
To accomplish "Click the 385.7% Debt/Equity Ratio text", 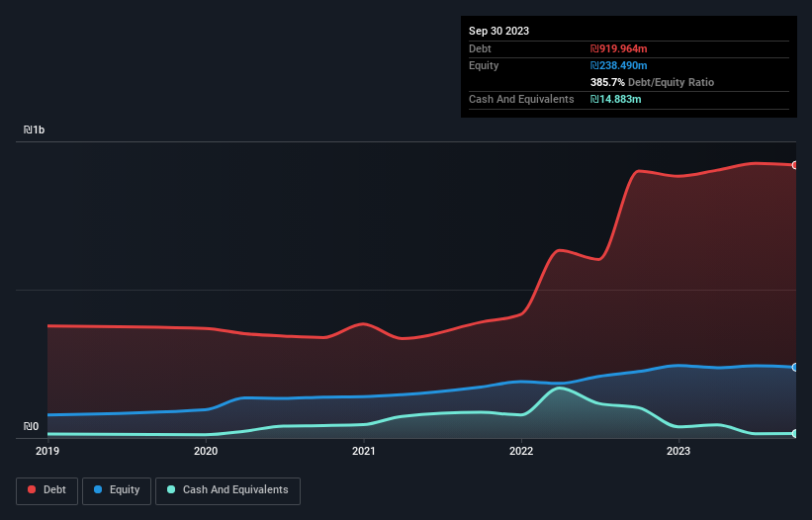I will (652, 82).
